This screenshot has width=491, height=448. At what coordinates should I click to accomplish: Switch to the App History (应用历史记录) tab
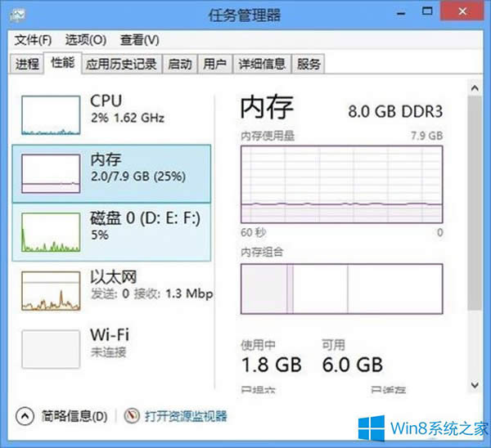pos(121,64)
